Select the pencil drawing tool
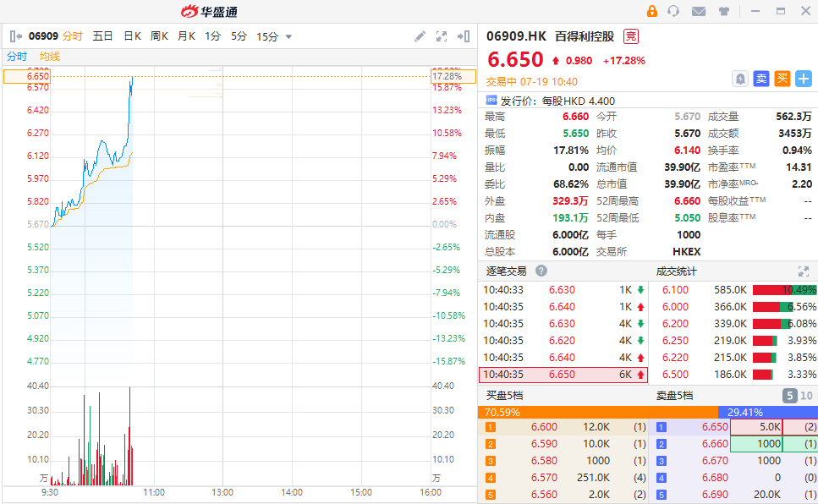This screenshot has height=504, width=818. click(420, 36)
